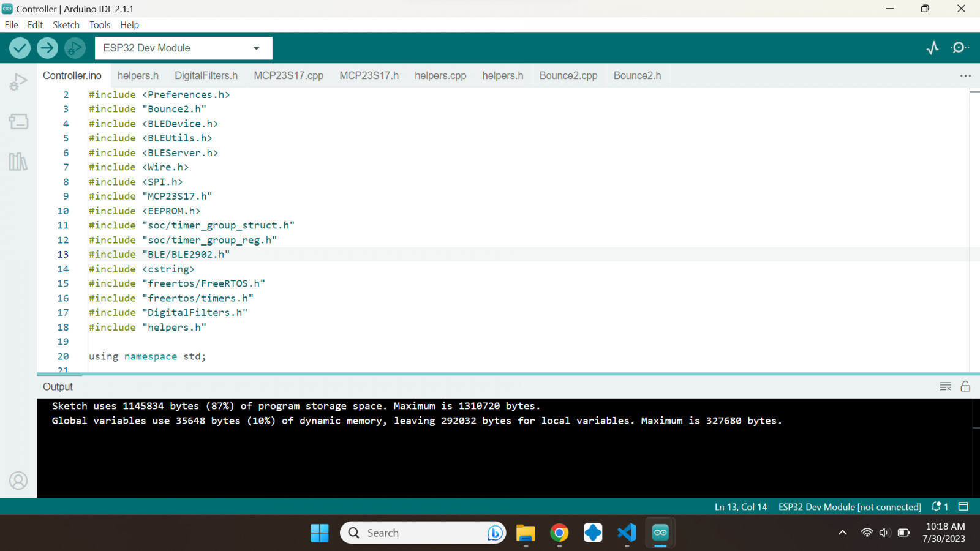Image resolution: width=980 pixels, height=551 pixels.
Task: Open the Sketch menu
Action: pyautogui.click(x=66, y=24)
